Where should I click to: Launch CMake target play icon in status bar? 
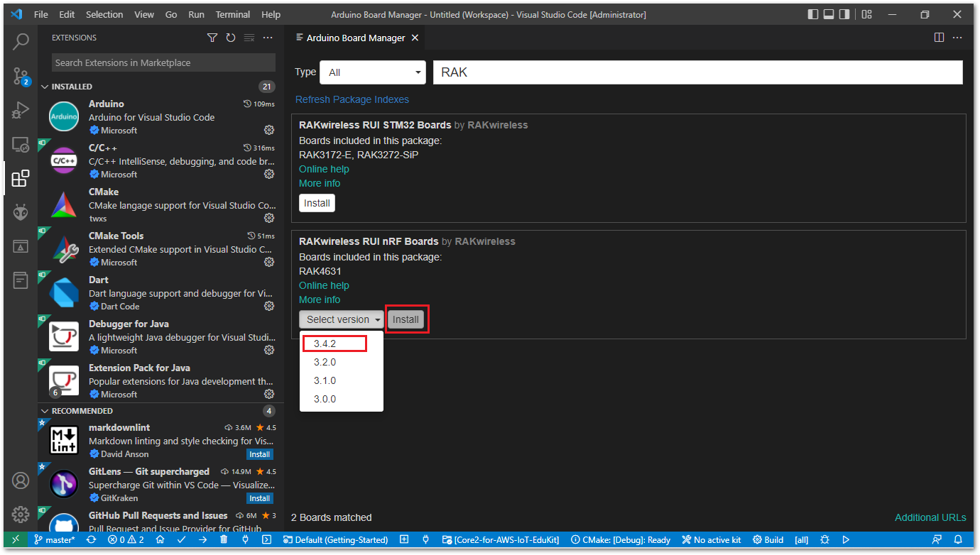pos(846,539)
